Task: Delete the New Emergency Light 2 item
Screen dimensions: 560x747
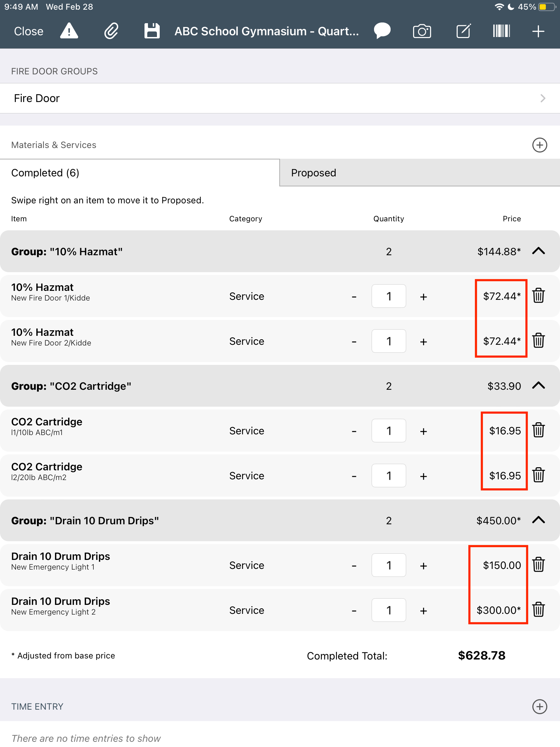Action: click(x=539, y=610)
